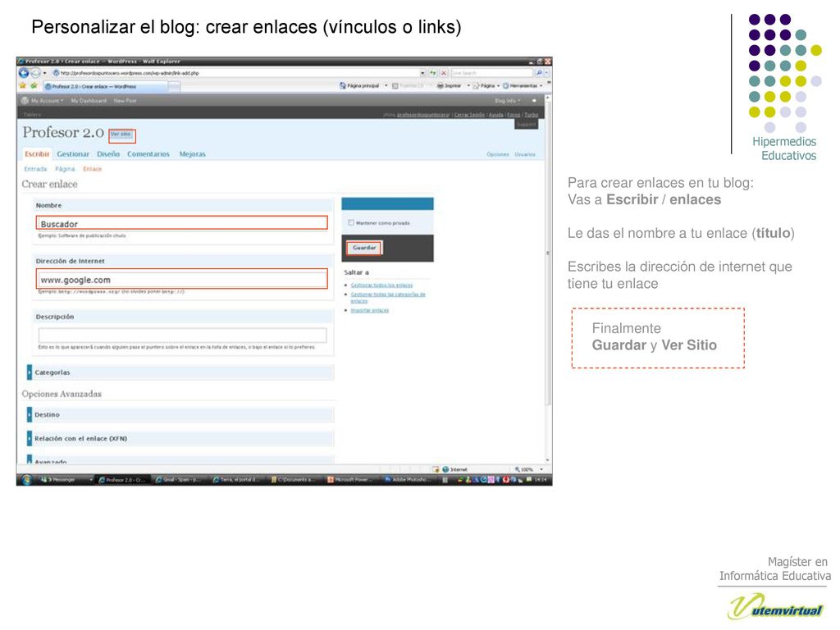Click the browser URL address bar
This screenshot has width=840, height=630.
click(235, 73)
